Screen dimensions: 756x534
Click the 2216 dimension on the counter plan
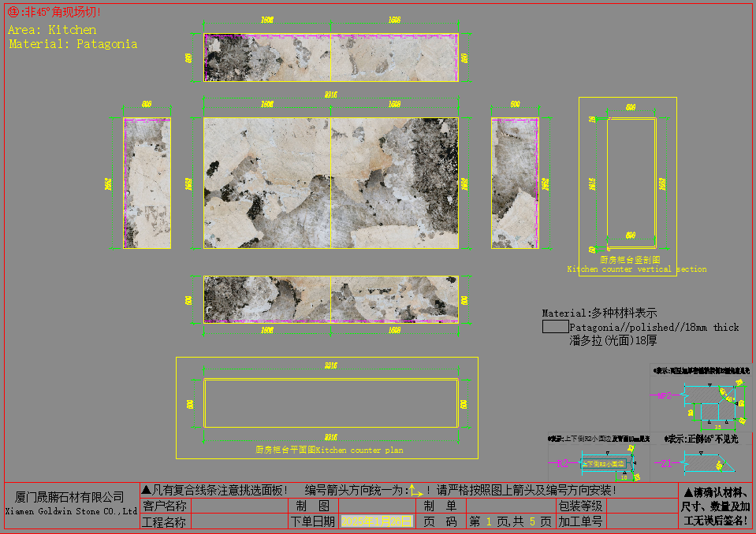click(331, 363)
